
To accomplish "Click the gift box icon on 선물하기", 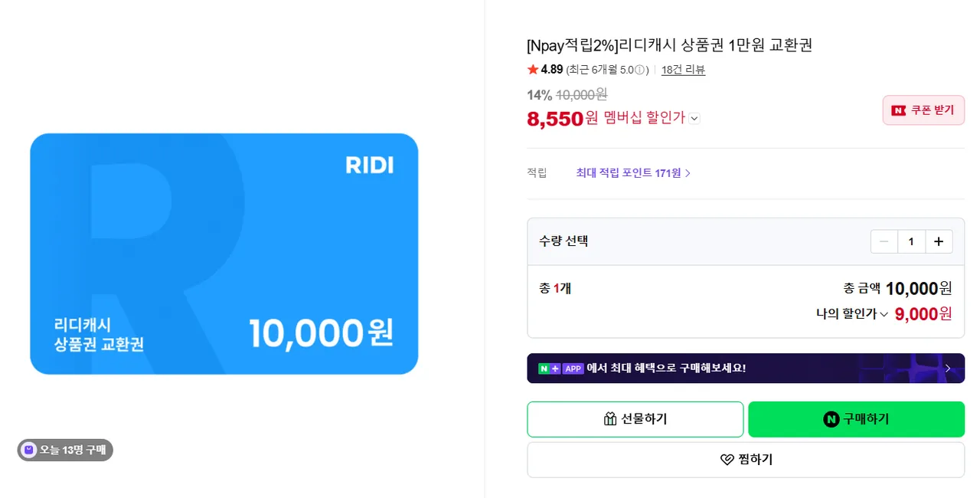I will point(610,419).
